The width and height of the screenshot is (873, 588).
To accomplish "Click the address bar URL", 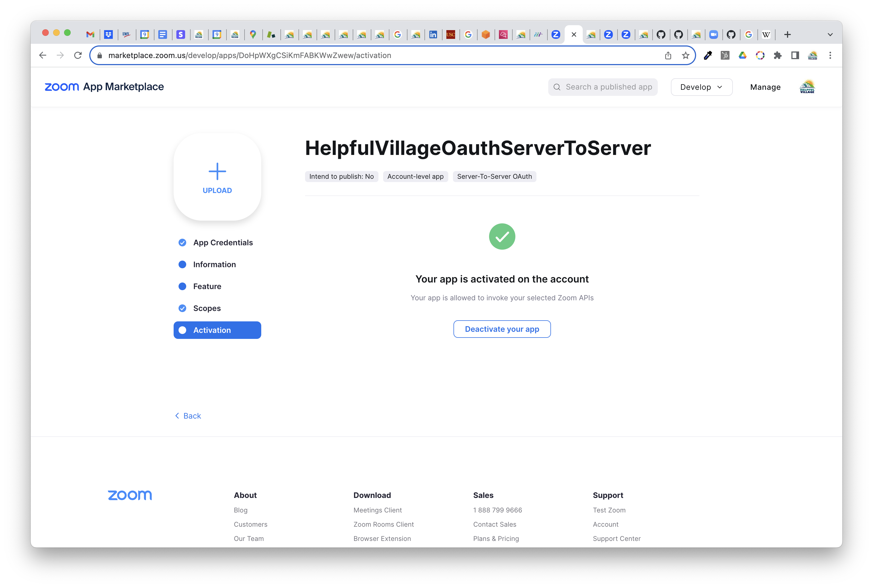I will click(x=249, y=56).
